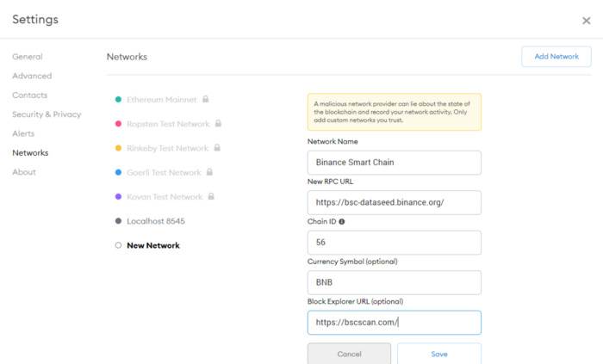Click the Block Explorer URL (optional) label

[355, 301]
